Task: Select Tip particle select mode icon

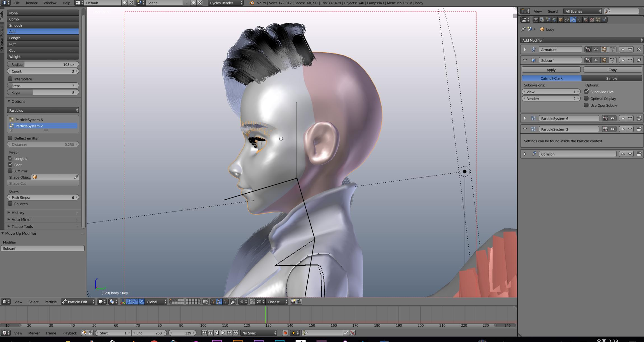Action: (x=226, y=302)
